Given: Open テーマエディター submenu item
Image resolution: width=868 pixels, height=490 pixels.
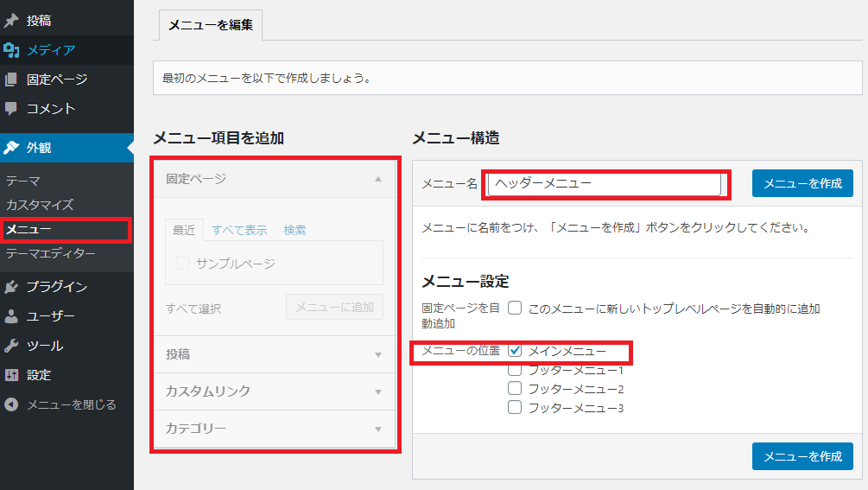Looking at the screenshot, I should pos(50,253).
